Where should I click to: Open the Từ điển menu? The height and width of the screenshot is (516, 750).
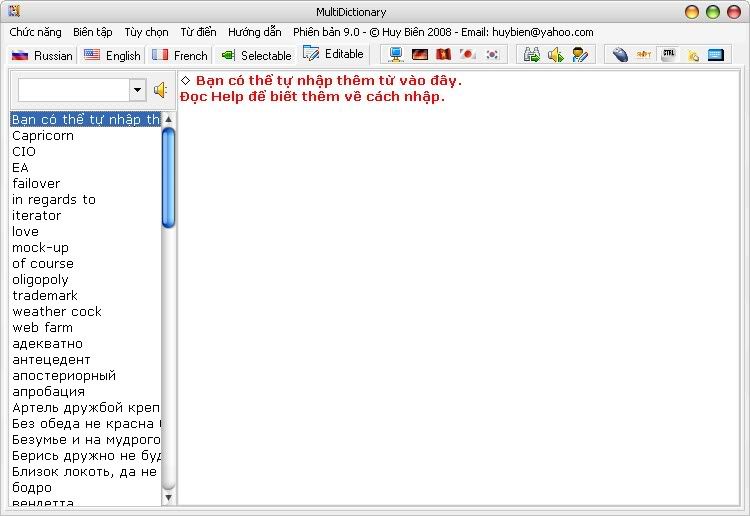tap(198, 32)
